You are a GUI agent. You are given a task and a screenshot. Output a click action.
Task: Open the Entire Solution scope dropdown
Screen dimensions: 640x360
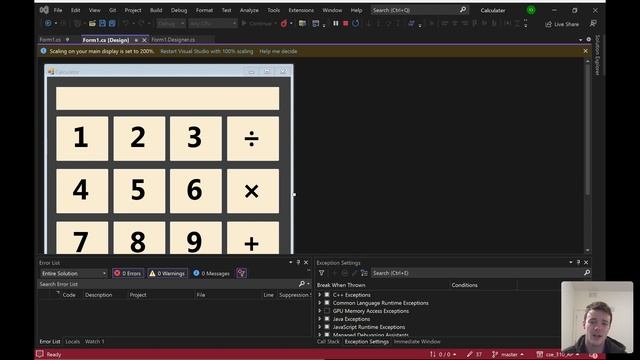tap(74, 273)
